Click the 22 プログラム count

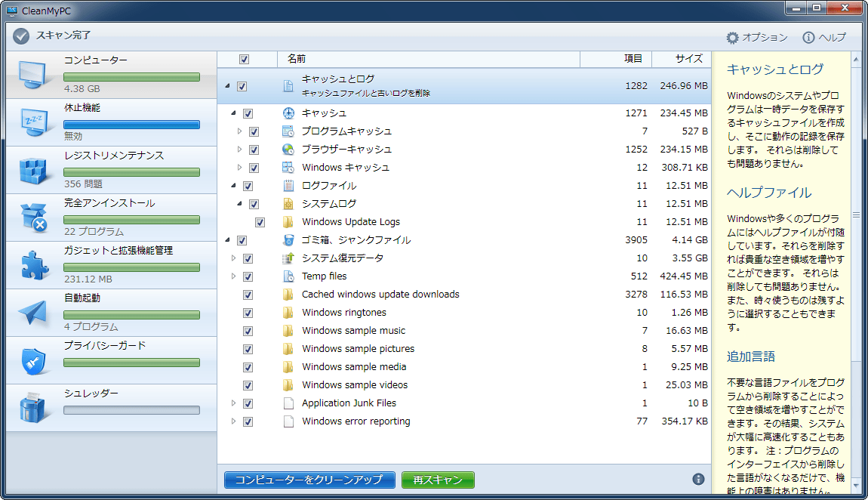94,231
